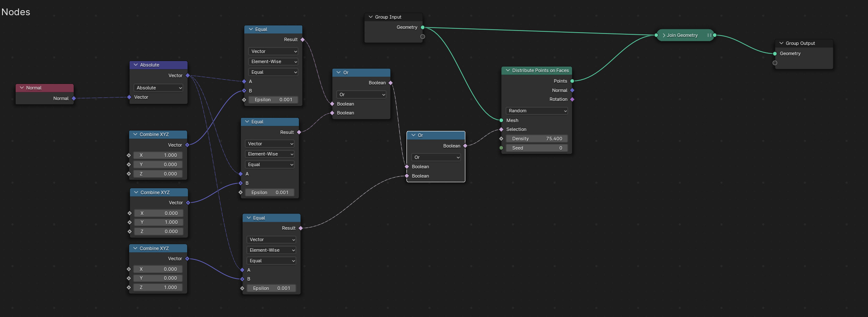The width and height of the screenshot is (868, 317).
Task: Click the empty socket on Group Output
Action: (x=775, y=63)
